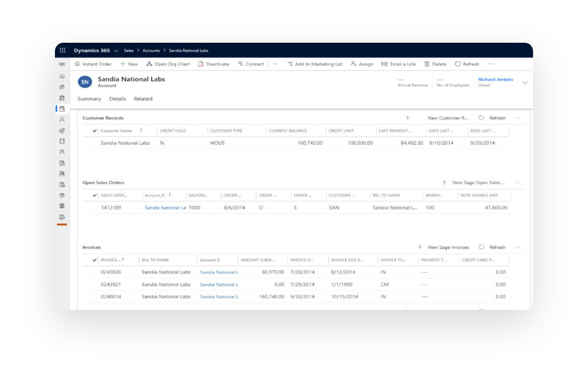
Task: Delete the account using Delete command
Action: (x=435, y=64)
